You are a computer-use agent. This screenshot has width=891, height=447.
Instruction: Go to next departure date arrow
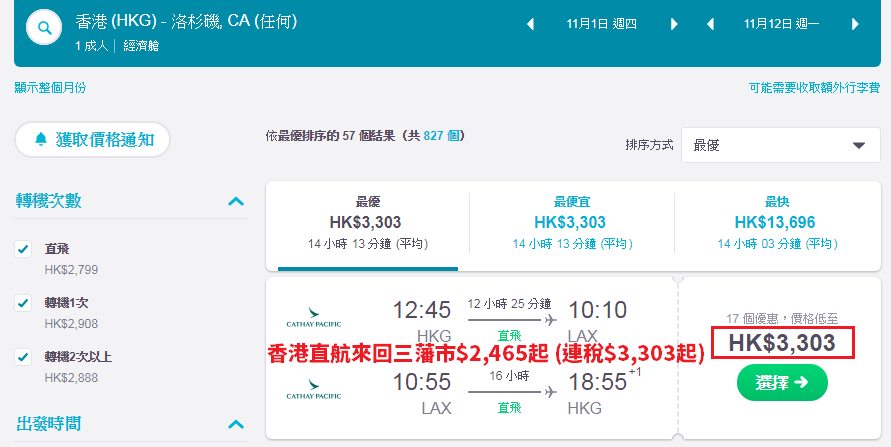674,24
